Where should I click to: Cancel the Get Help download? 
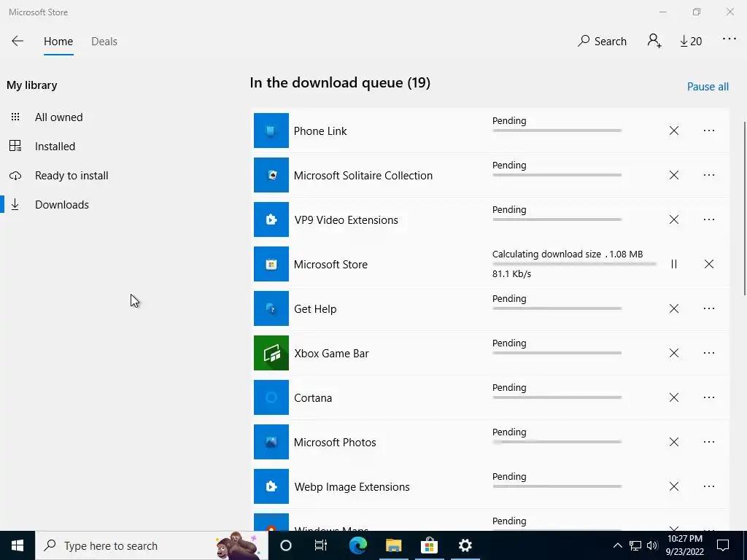pyautogui.click(x=673, y=308)
